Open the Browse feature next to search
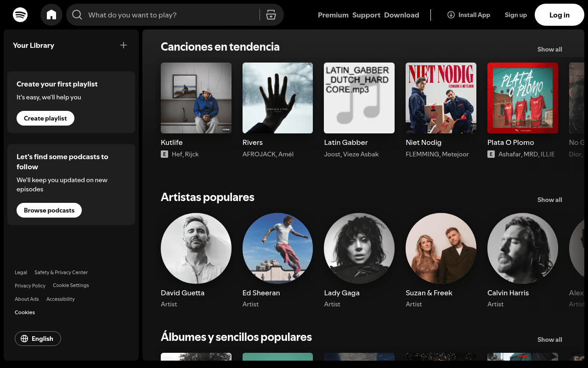Screen dimensions: 588x368 click(x=271, y=15)
